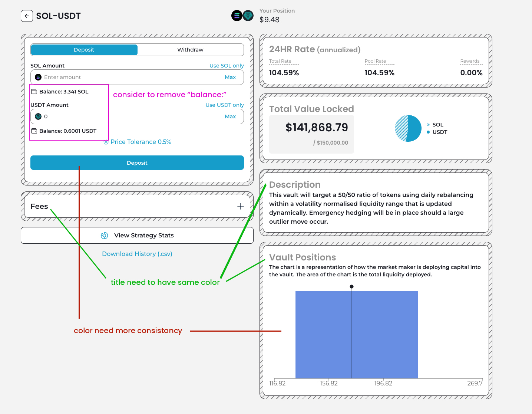
Task: Toggle Use SOL only option
Action: pyautogui.click(x=227, y=66)
